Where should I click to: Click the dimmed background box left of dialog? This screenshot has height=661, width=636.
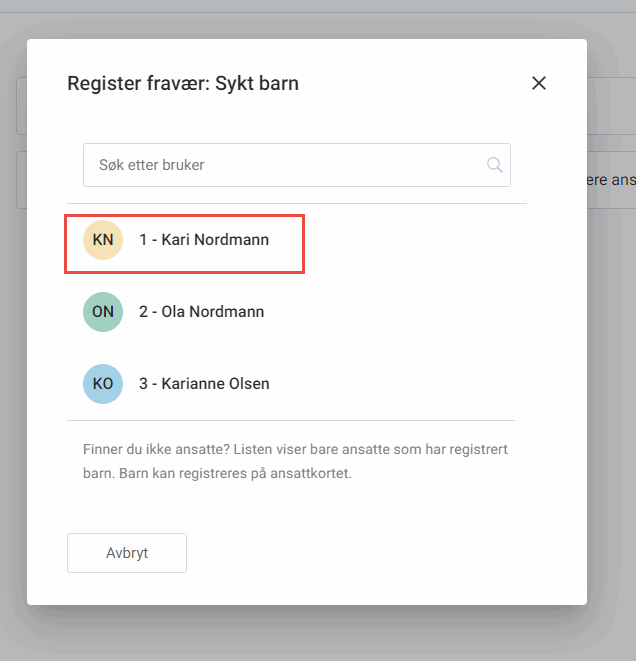(20, 181)
